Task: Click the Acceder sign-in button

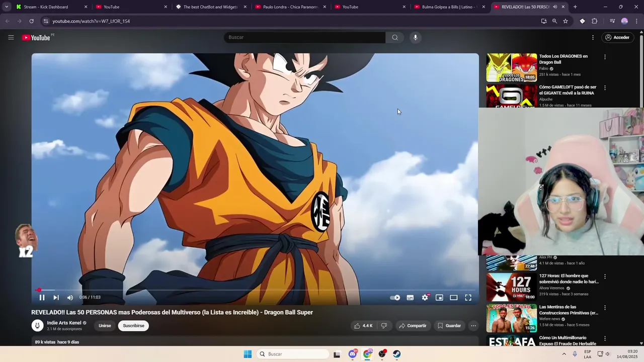Action: (x=617, y=37)
